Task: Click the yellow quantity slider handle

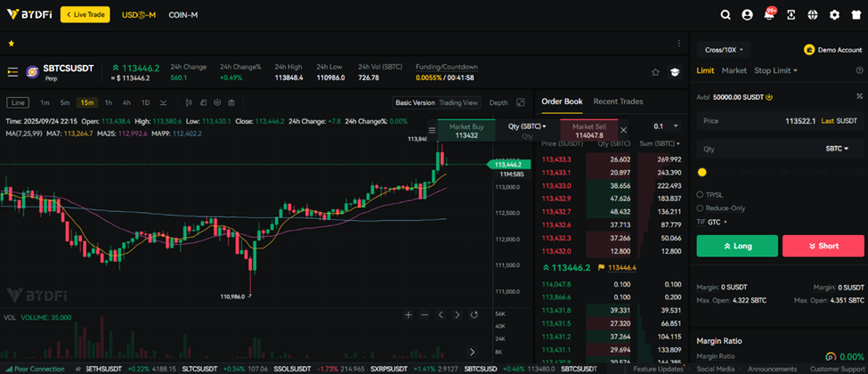Action: (702, 172)
